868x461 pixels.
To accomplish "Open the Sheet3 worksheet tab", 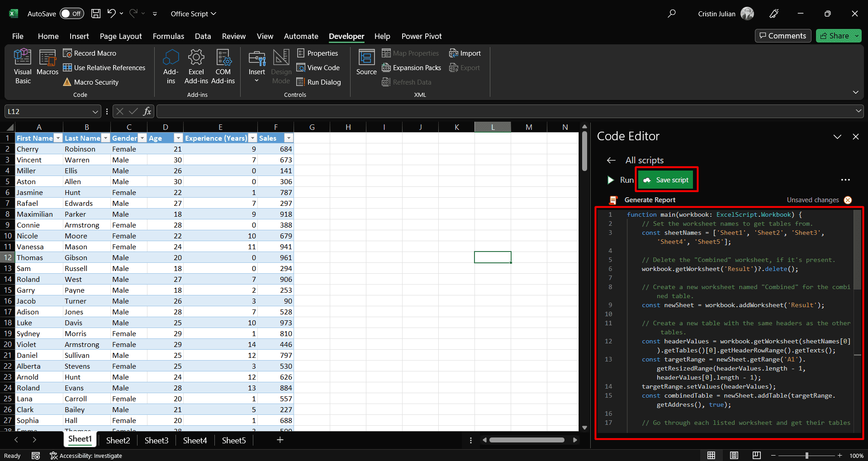I will tap(156, 440).
